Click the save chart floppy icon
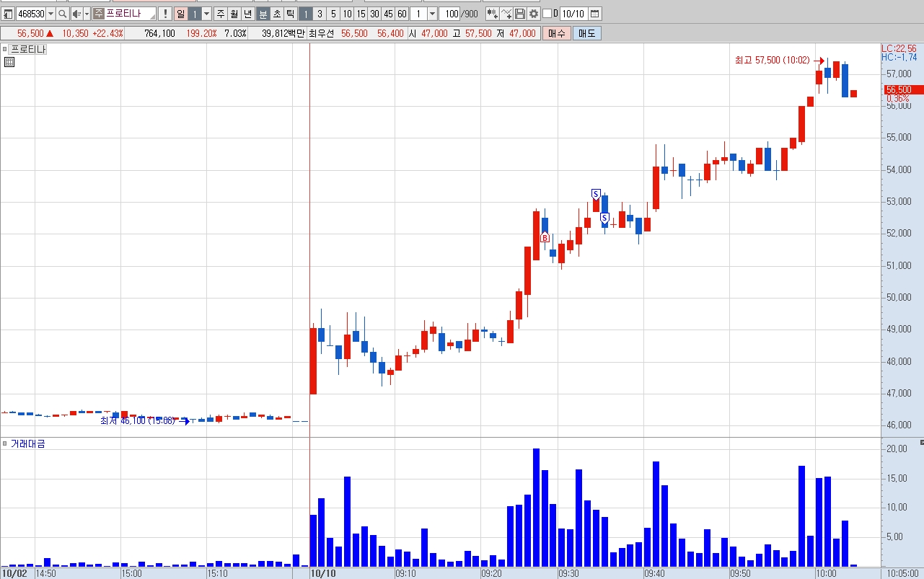Image resolution: width=924 pixels, height=579 pixels. point(520,14)
